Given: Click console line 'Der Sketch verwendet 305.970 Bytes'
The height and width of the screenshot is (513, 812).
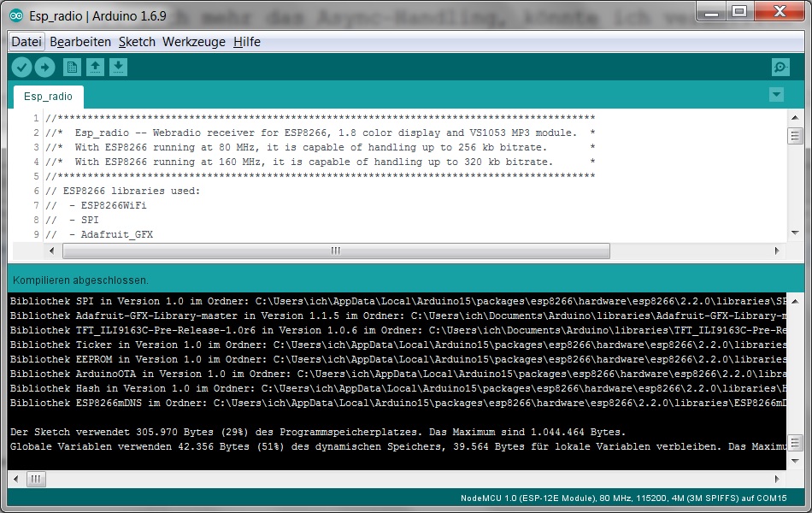Looking at the screenshot, I should 318,432.
